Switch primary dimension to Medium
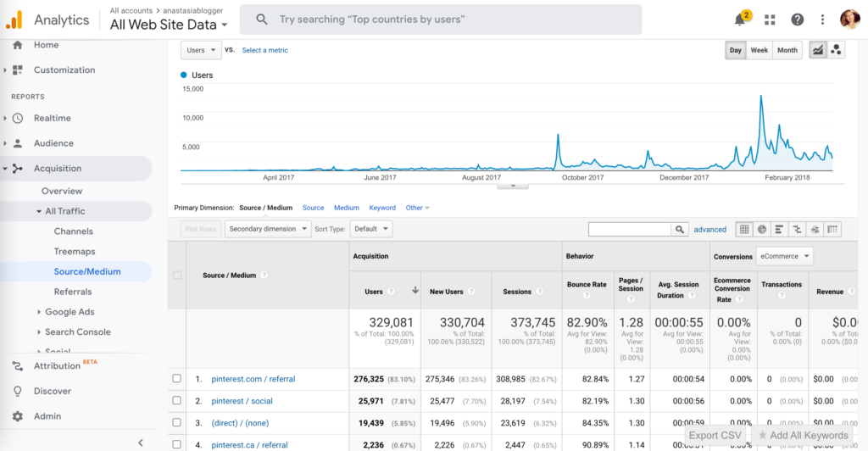868x451 pixels. click(x=347, y=208)
